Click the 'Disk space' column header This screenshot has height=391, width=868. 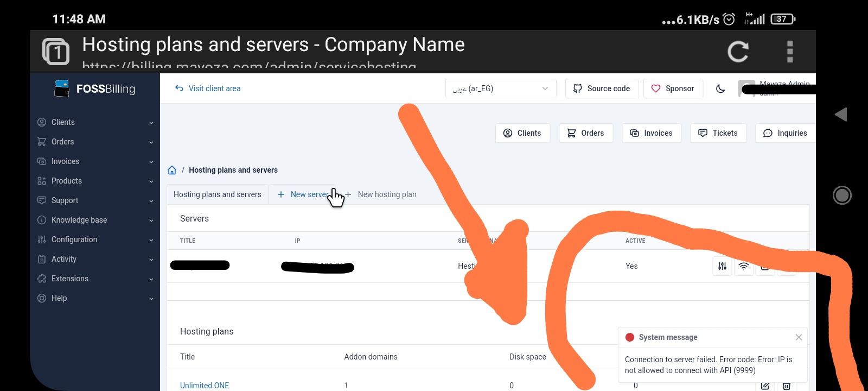coord(528,357)
